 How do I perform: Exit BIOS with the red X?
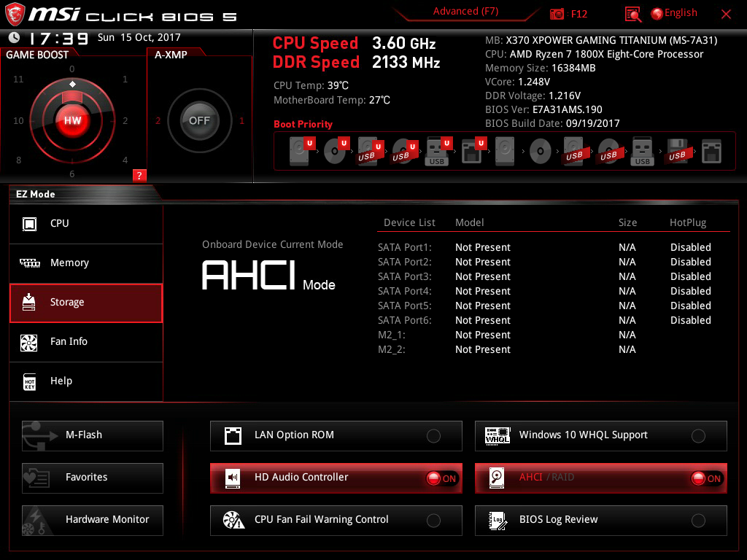(726, 15)
